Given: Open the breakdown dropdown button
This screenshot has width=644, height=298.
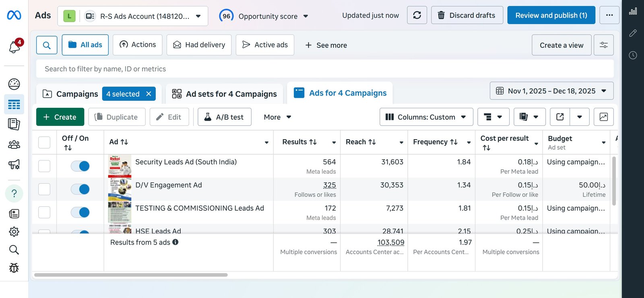Looking at the screenshot, I should click(493, 117).
